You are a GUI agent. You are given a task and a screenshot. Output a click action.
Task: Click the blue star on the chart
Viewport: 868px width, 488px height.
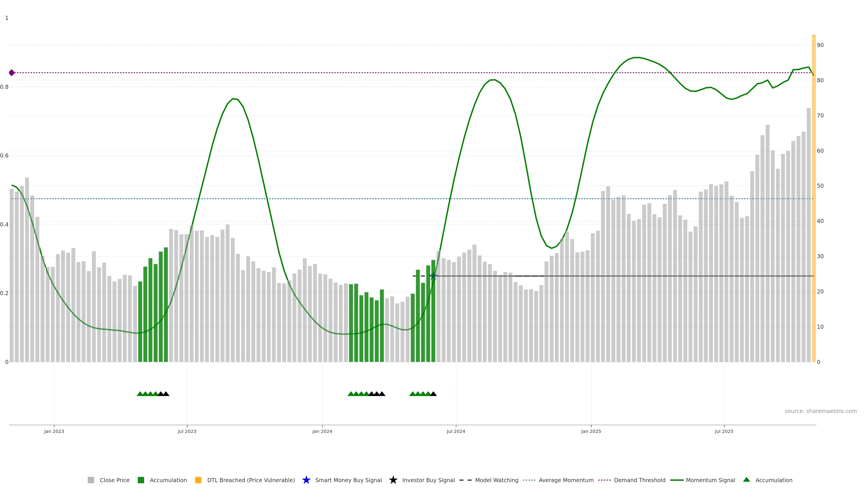(x=433, y=276)
